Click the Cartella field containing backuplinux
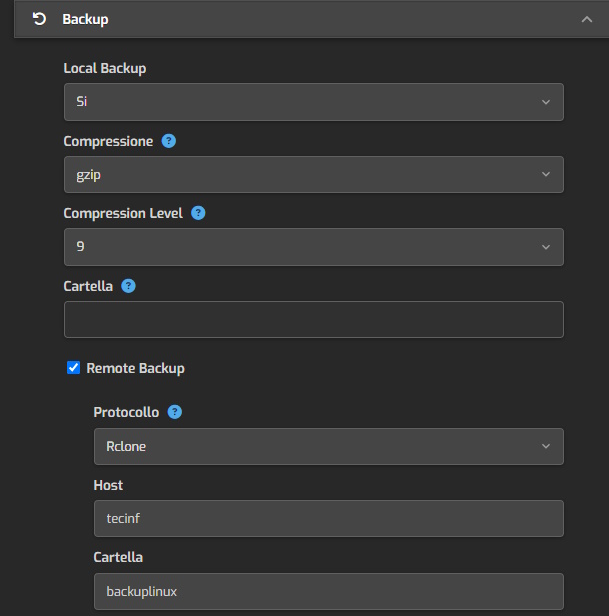This screenshot has width=609, height=616. pyautogui.click(x=328, y=591)
